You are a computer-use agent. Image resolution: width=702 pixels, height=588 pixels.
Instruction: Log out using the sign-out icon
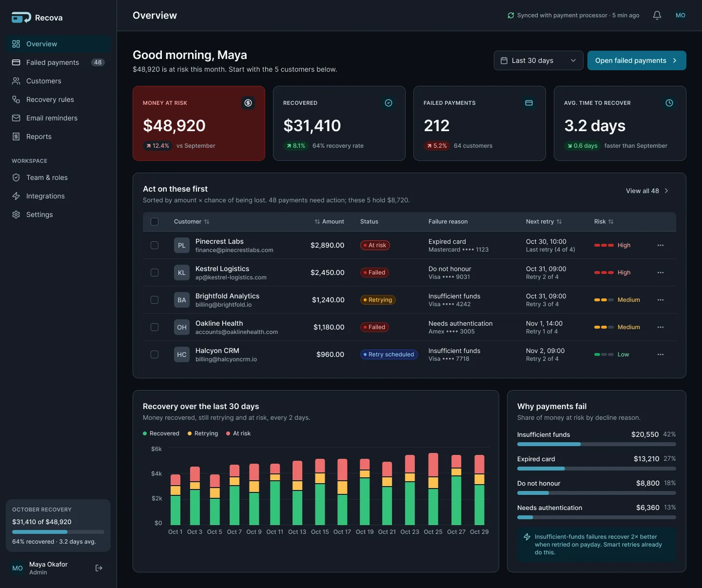click(99, 568)
